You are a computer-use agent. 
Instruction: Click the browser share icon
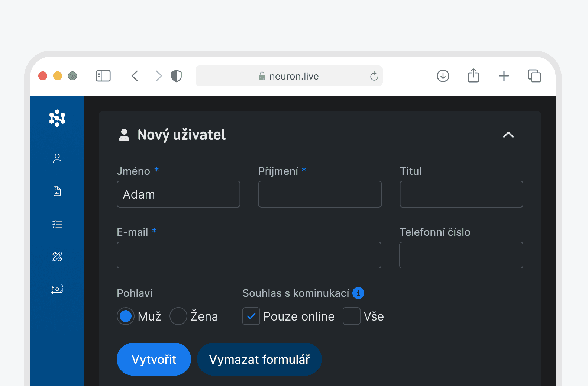point(473,76)
